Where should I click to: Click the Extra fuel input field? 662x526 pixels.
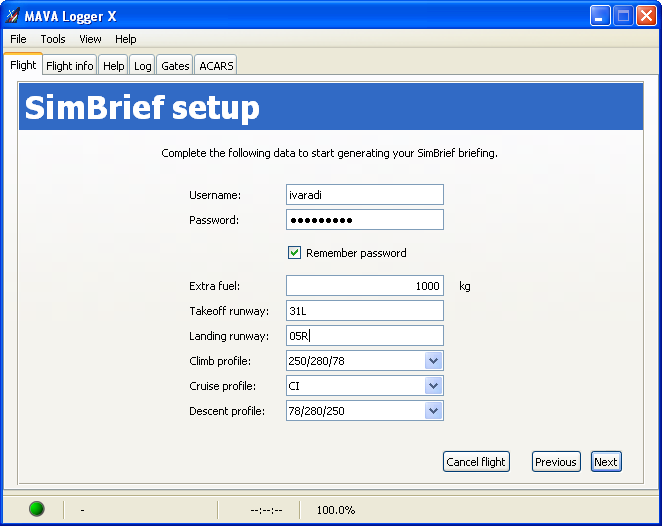point(365,286)
